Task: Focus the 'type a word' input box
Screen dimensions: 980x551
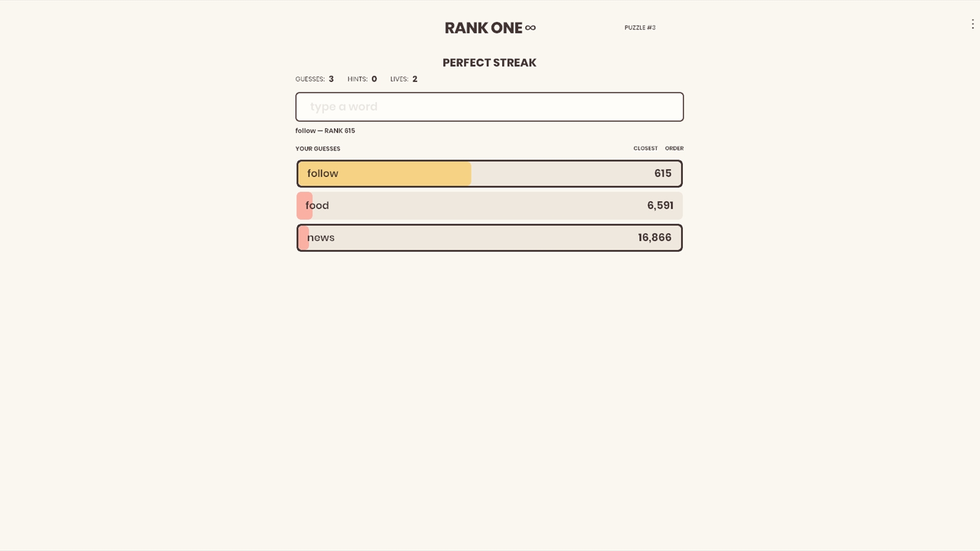Action: [489, 107]
